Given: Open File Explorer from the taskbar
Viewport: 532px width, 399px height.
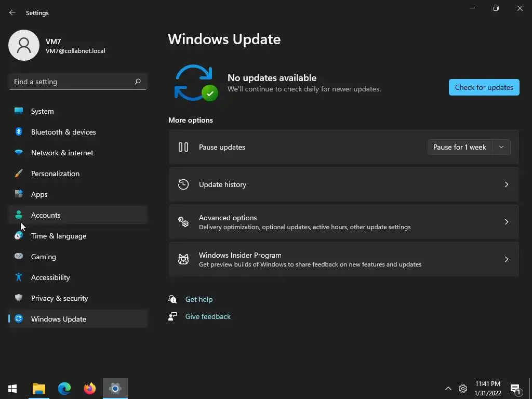Looking at the screenshot, I should click(38, 388).
